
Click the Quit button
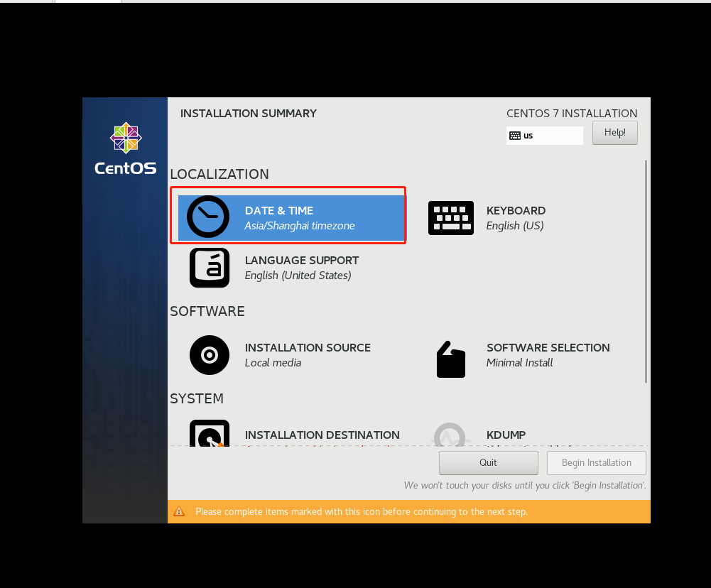[x=489, y=462]
